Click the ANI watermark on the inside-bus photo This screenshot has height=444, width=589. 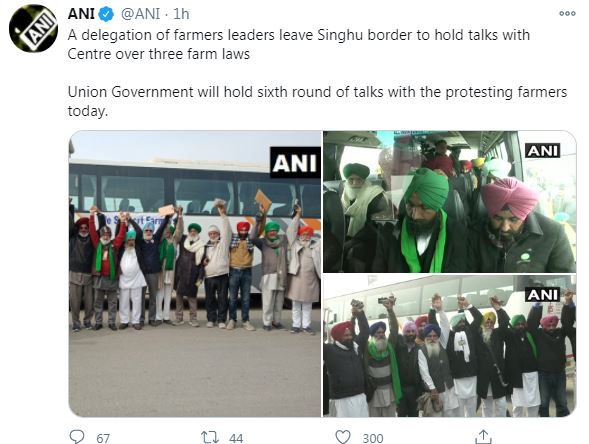click(542, 151)
